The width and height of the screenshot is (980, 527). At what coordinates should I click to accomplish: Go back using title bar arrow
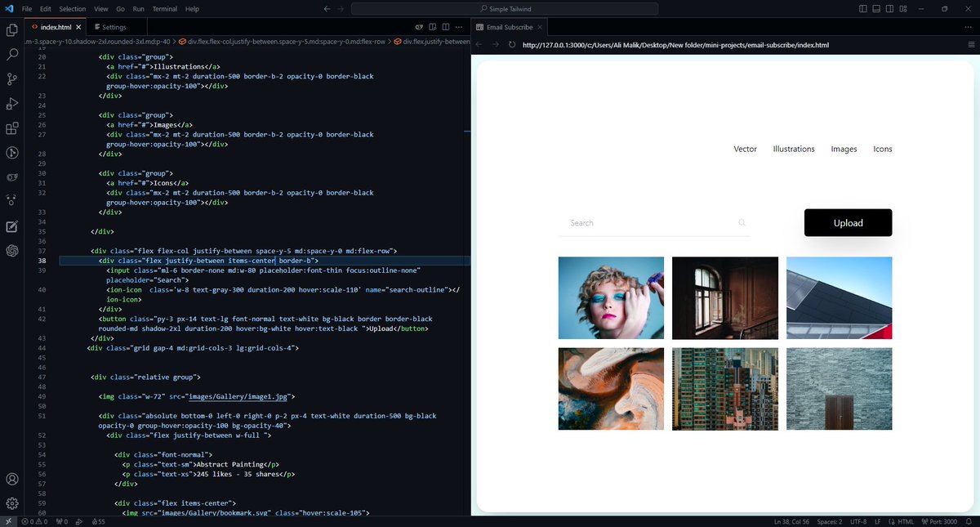coord(327,9)
